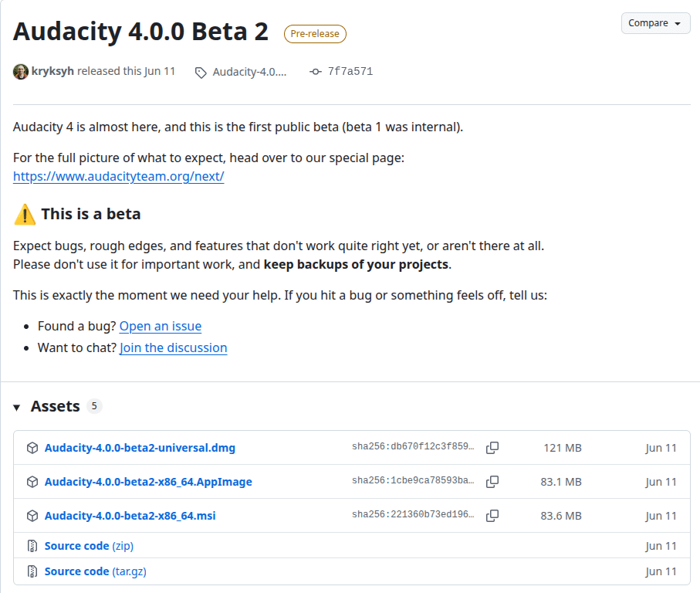Click the warning icon beside This is a beta
The height and width of the screenshot is (593, 700).
25,215
